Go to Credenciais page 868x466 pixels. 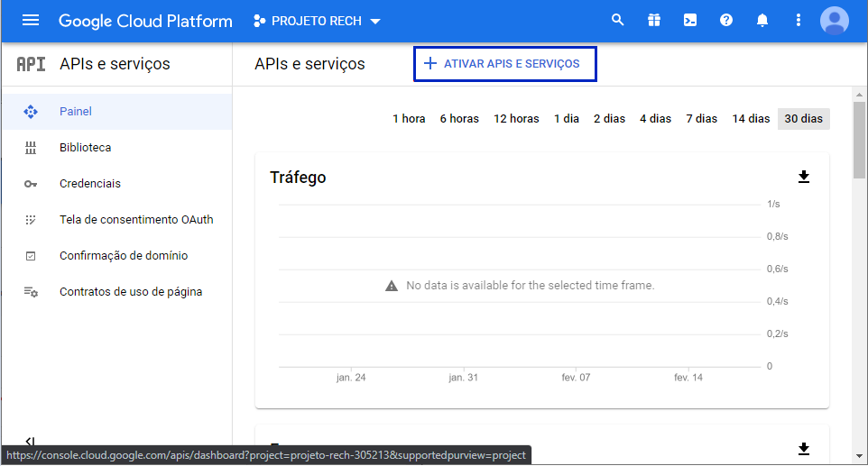click(x=90, y=184)
